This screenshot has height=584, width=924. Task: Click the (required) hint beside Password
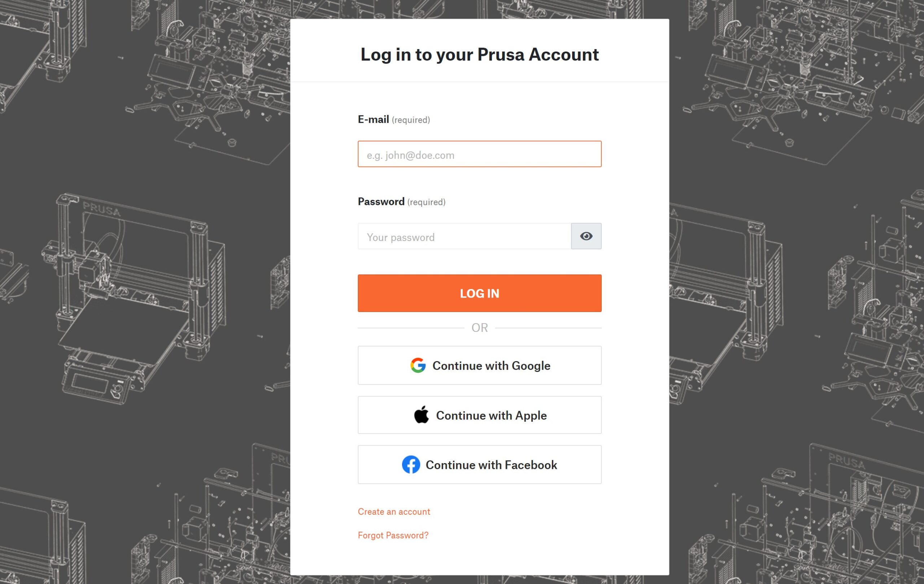click(x=426, y=202)
